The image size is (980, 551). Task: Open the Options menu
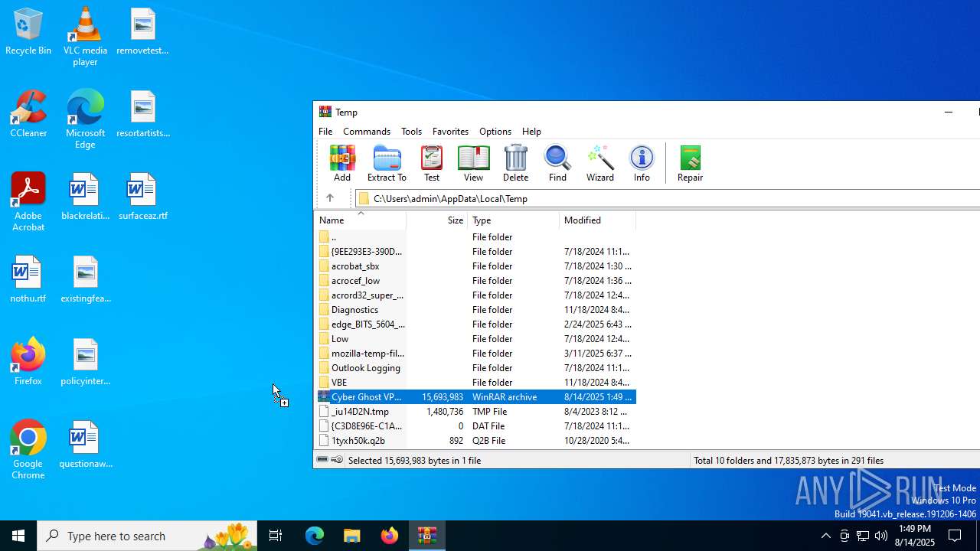(495, 132)
